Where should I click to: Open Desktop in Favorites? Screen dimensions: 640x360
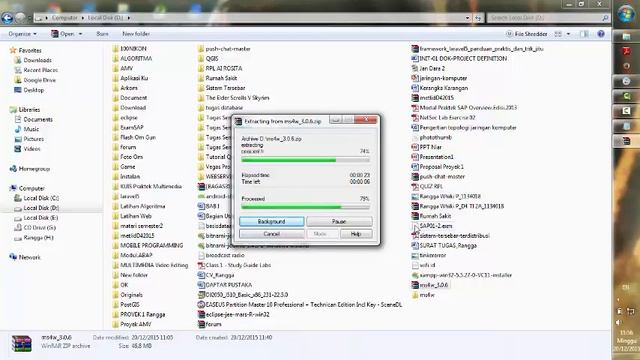[x=29, y=90]
